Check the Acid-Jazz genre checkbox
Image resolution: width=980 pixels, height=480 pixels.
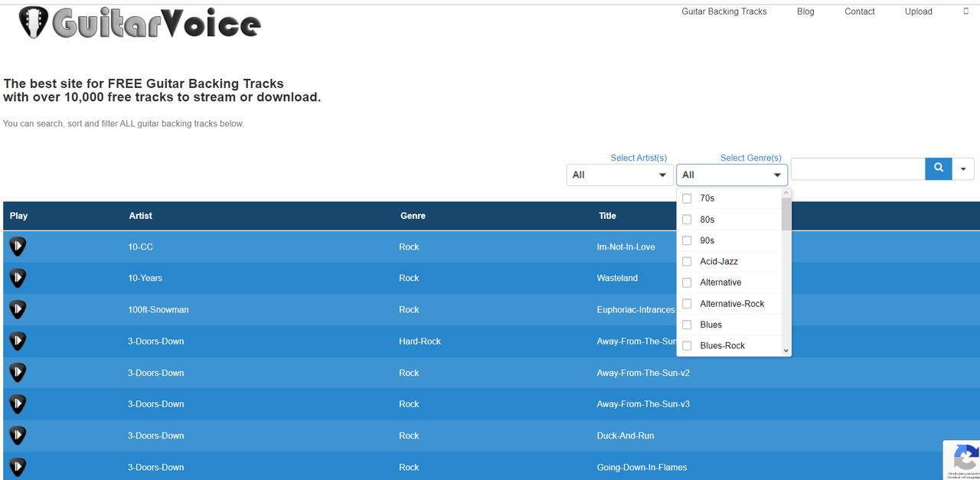687,261
